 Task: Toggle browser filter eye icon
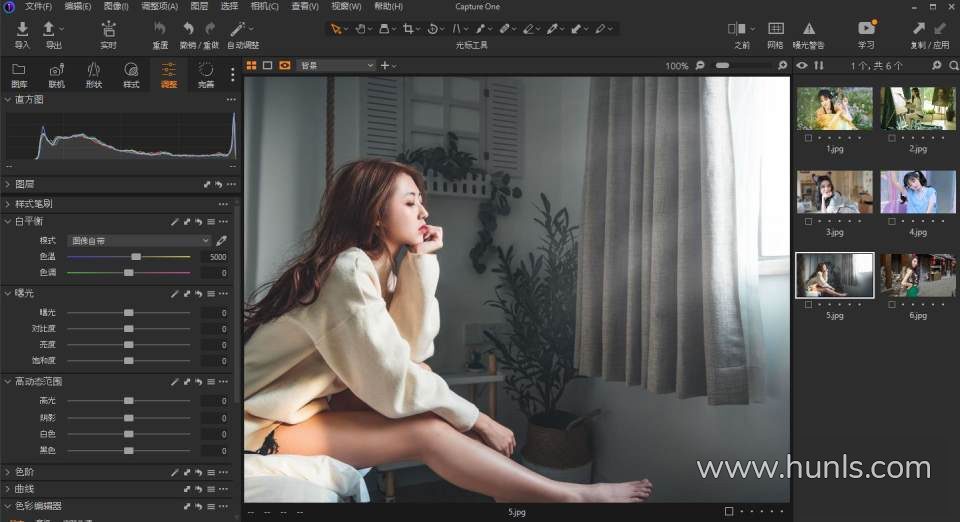[801, 65]
